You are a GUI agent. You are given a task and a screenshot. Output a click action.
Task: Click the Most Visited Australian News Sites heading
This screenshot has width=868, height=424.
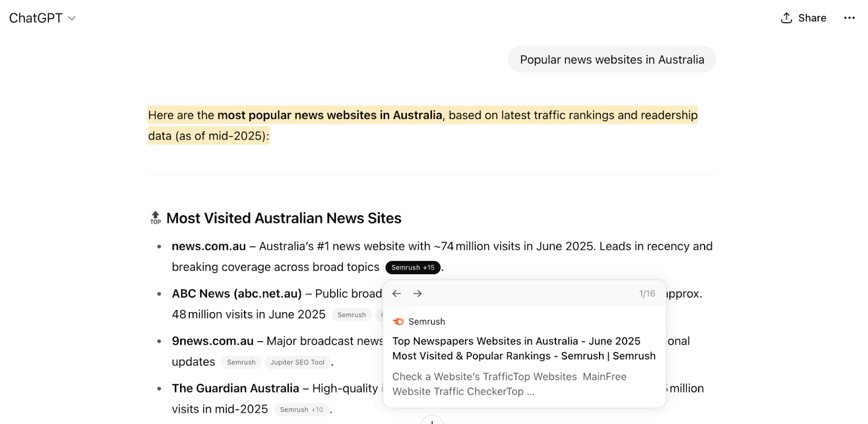pos(284,218)
